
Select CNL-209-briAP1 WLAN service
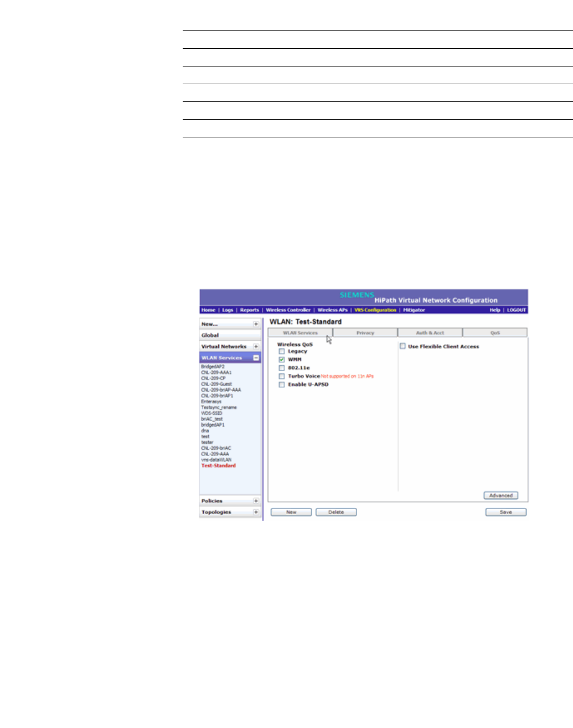coord(217,396)
